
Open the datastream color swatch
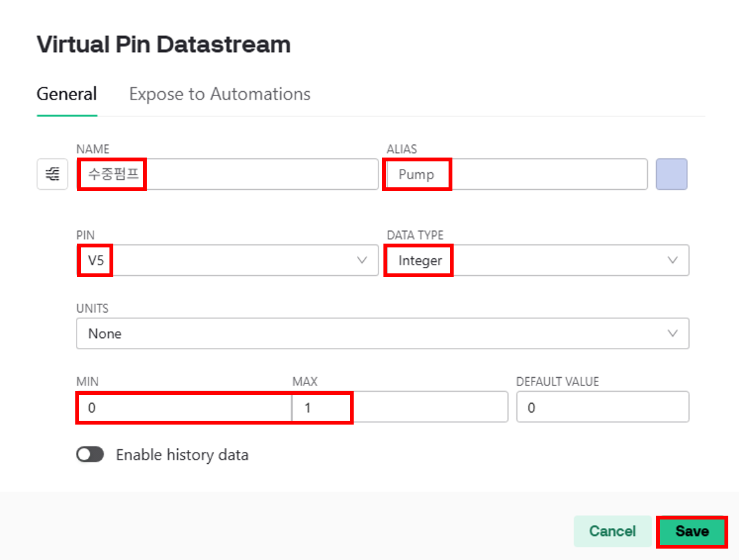[671, 174]
